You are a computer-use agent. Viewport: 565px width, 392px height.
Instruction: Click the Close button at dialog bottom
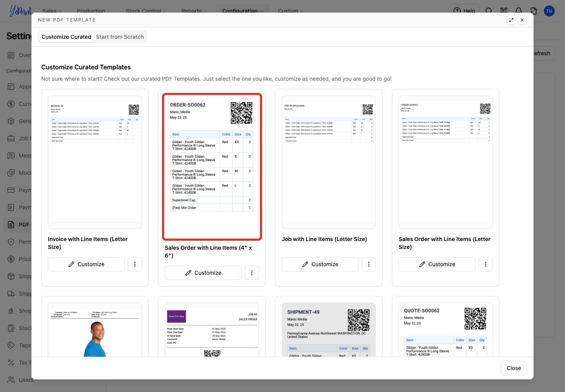(514, 368)
